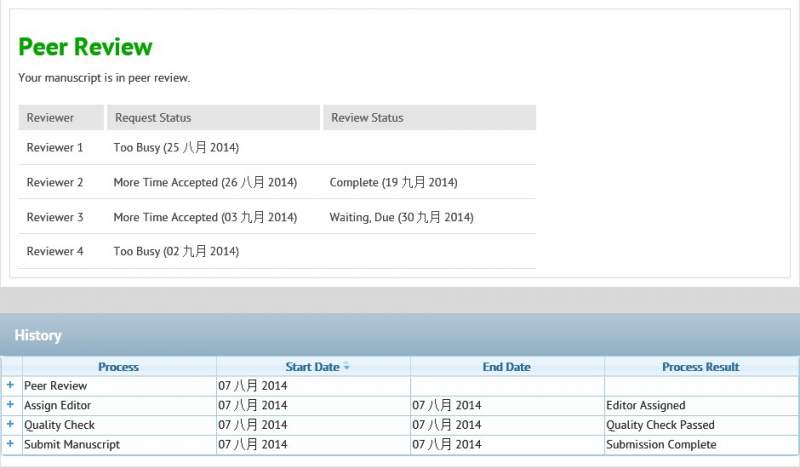Click the Request Status column header
This screenshot has height=468, width=800.
pyautogui.click(x=153, y=118)
